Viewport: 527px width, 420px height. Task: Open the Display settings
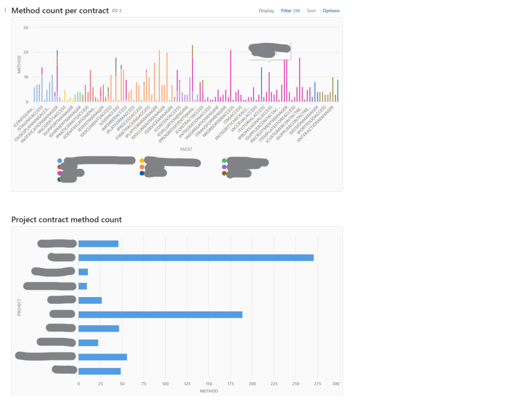click(x=266, y=11)
